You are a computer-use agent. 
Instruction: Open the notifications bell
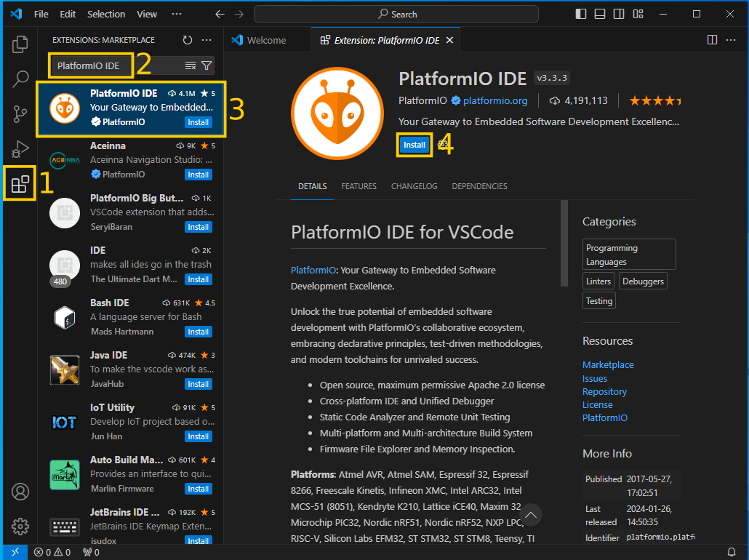click(732, 552)
